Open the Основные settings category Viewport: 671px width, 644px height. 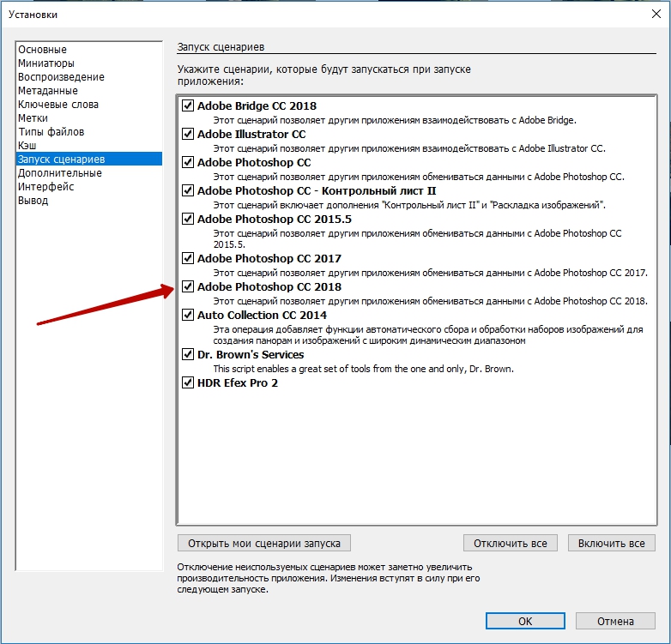point(89,50)
